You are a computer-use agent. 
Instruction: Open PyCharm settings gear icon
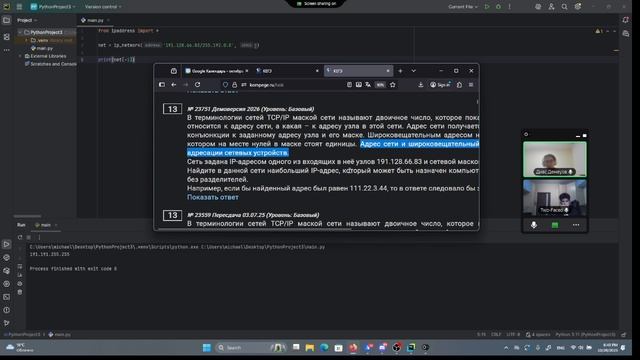click(578, 7)
